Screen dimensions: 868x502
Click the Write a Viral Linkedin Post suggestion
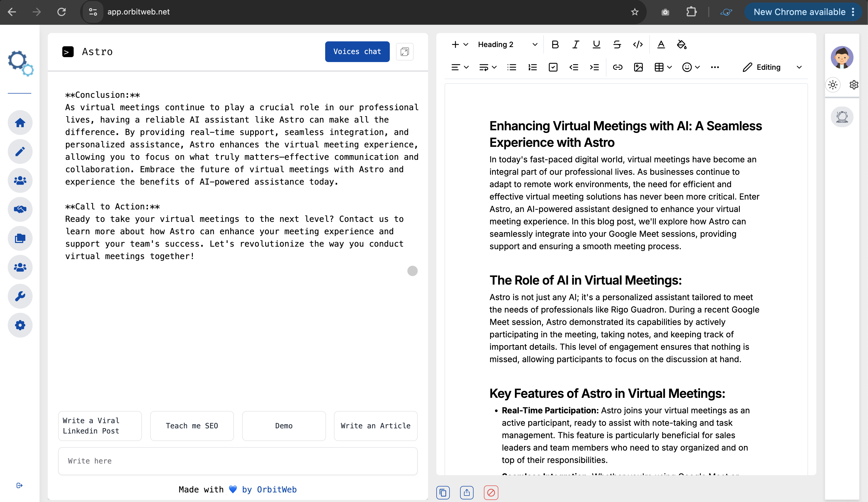tap(100, 426)
